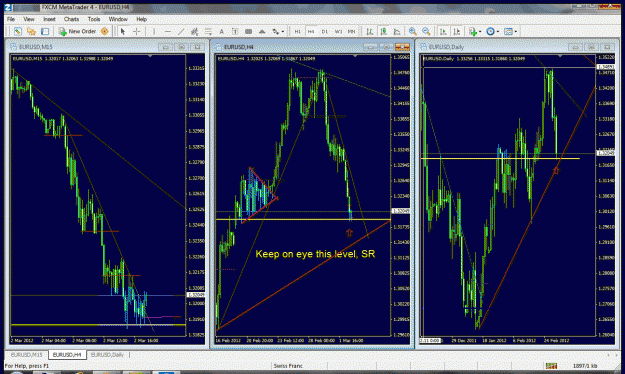Open the Tools menu
Viewport: 625px width, 374px height.
[94, 19]
